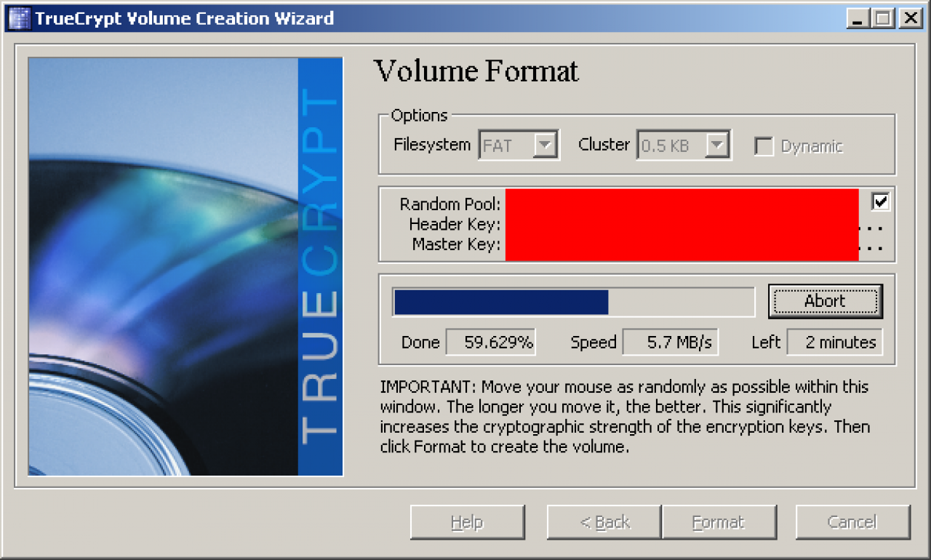Click the TrueCrypt title bar app icon
Screen dimensions: 931x560
point(18,18)
